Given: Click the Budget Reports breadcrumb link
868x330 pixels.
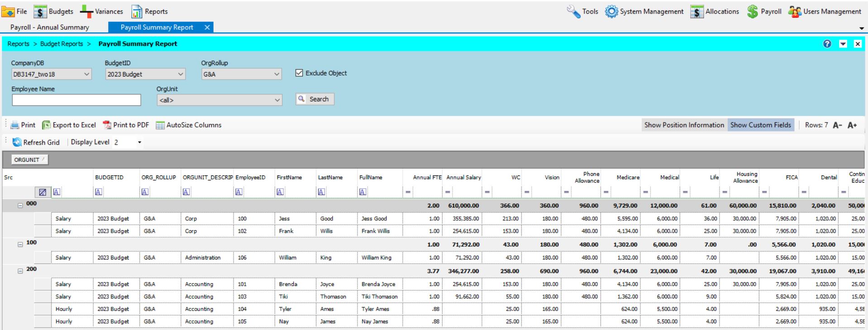Looking at the screenshot, I should point(62,44).
